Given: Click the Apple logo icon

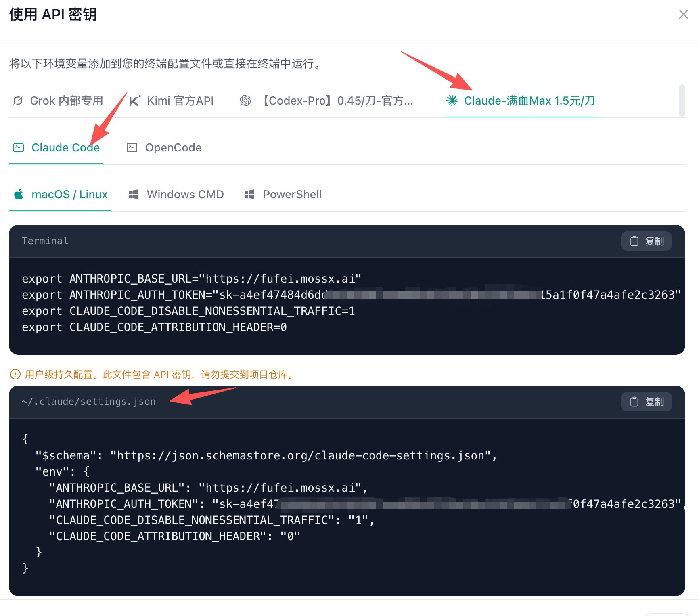Looking at the screenshot, I should click(x=19, y=195).
